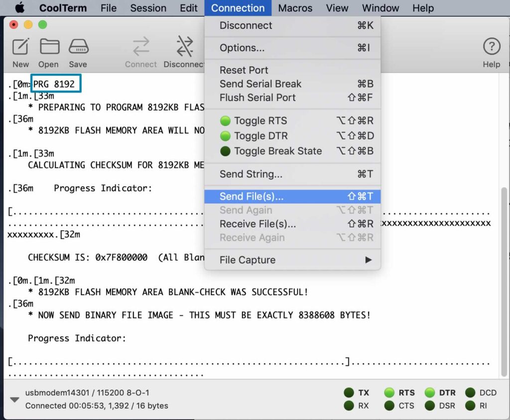This screenshot has width=510, height=420.
Task: Click the DTR status LED indicator
Action: (x=430, y=393)
